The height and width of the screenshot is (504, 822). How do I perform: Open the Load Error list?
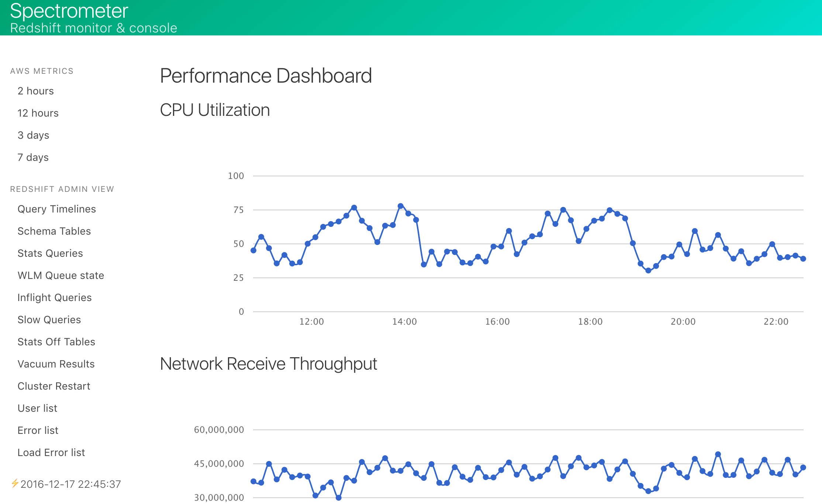coord(51,453)
